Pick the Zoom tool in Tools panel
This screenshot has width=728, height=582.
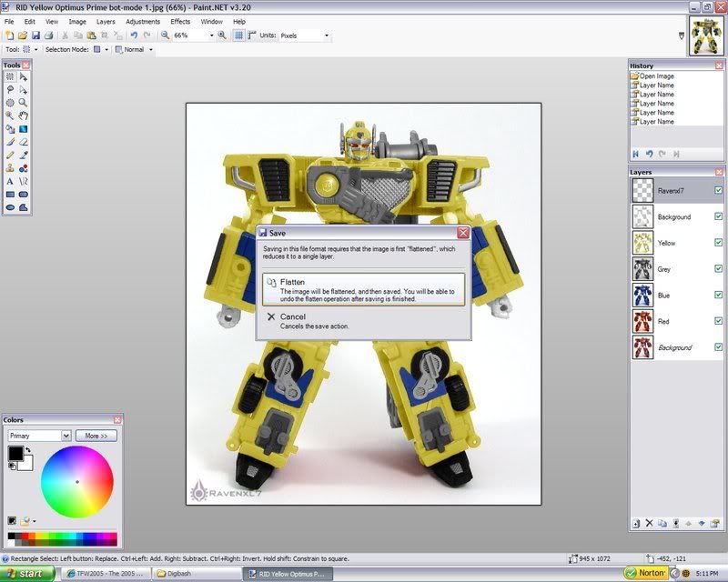click(24, 103)
